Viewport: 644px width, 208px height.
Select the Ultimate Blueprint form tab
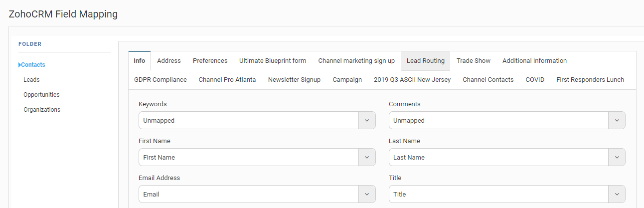pyautogui.click(x=273, y=61)
